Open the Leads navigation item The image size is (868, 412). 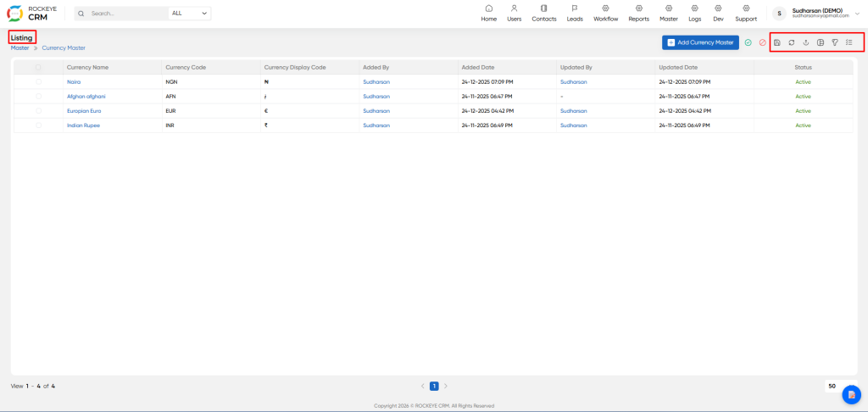575,14
